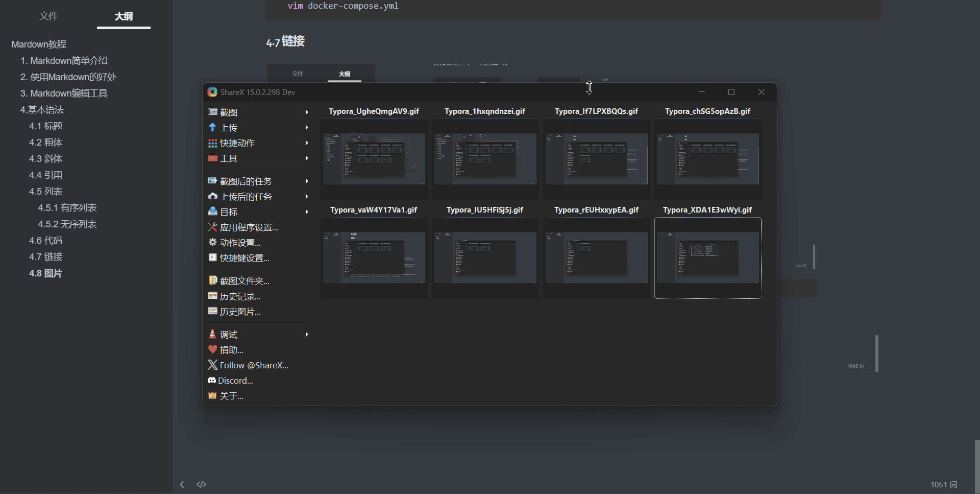Viewport: 980px width, 494px height.
Task: Select Typora_XDA1E3wWyl.gif thumbnail
Action: point(708,258)
